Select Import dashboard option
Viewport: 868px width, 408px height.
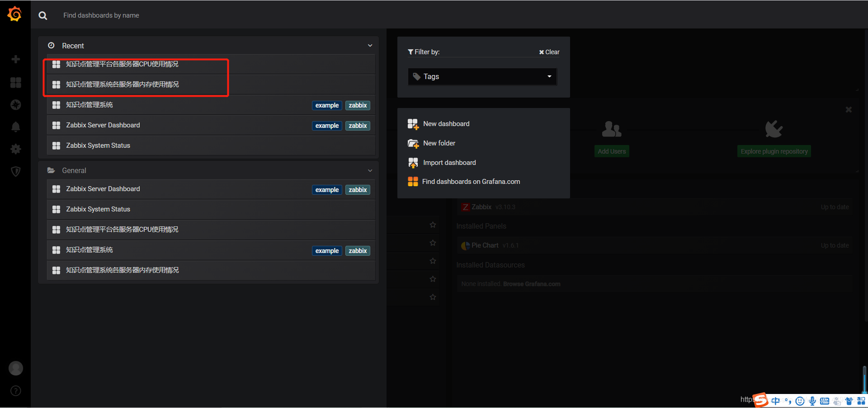[x=449, y=163]
